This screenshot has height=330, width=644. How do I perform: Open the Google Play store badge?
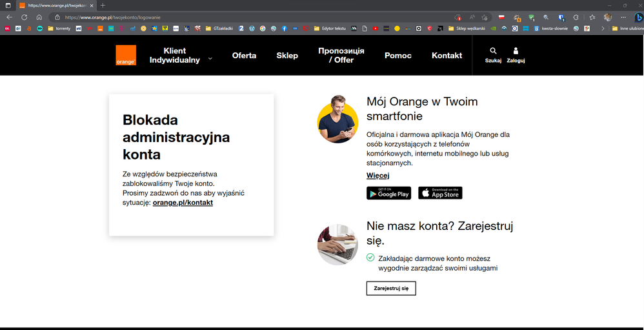388,193
